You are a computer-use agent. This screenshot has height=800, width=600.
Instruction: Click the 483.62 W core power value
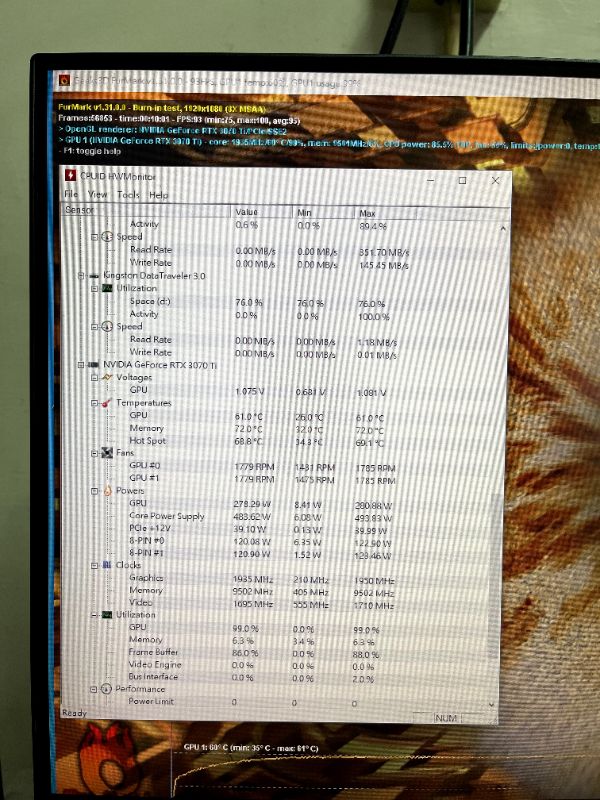point(252,516)
